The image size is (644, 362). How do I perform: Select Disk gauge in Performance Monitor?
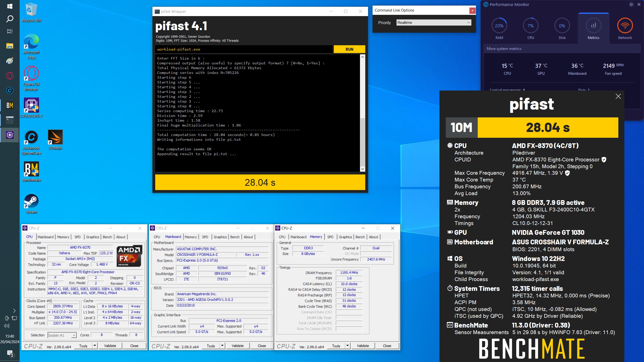point(562,29)
